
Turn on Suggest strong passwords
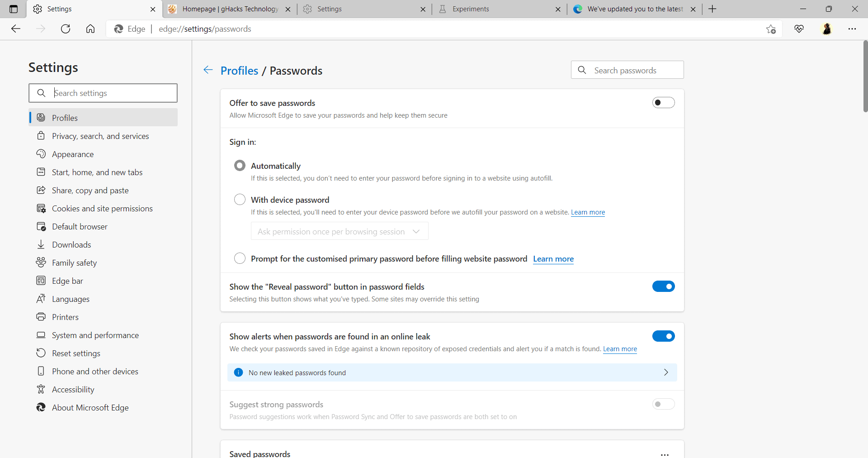(x=663, y=404)
